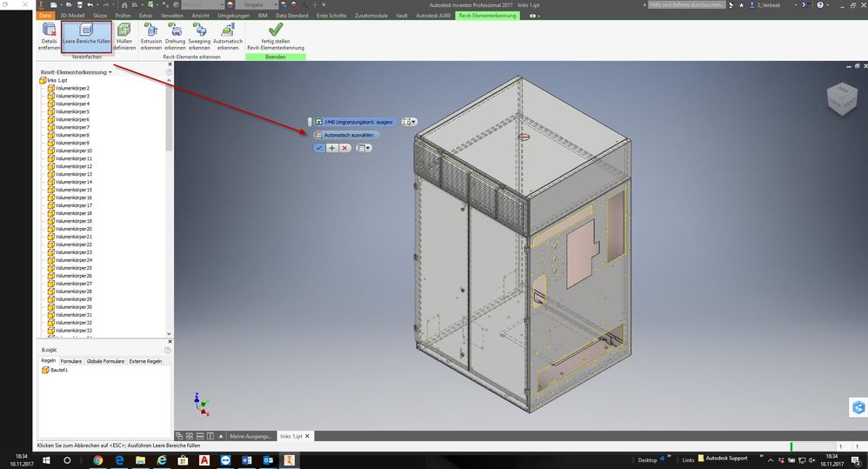This screenshot has width=868, height=469.
Task: Open the Windows notification center
Action: [x=857, y=460]
